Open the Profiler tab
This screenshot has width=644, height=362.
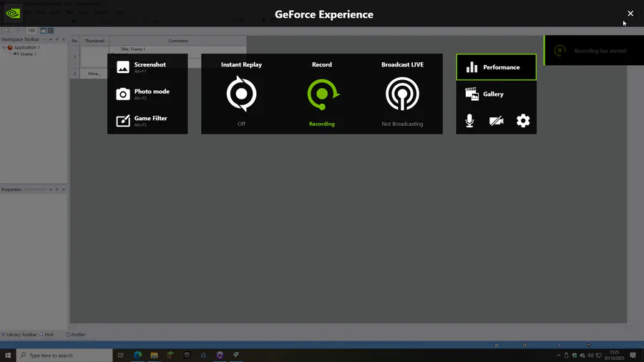point(76,335)
